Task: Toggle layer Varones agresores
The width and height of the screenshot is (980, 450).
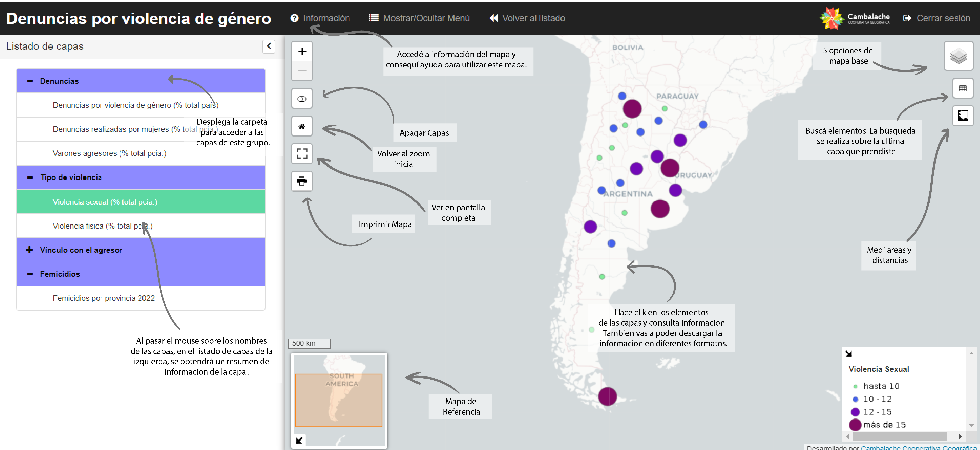Action: 141,153
